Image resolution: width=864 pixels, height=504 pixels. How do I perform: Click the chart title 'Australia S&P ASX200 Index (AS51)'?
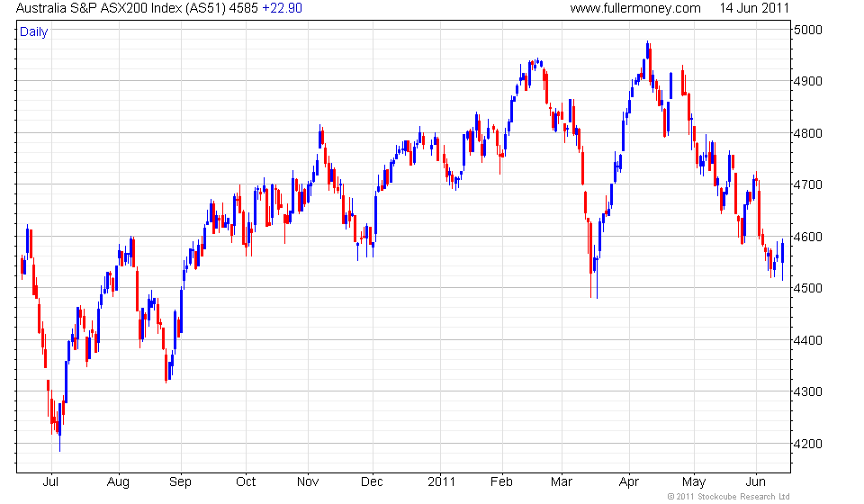[121, 8]
